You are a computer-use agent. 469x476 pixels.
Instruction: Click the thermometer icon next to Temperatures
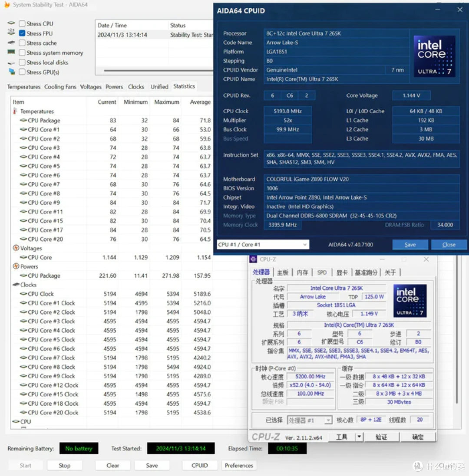point(15,111)
